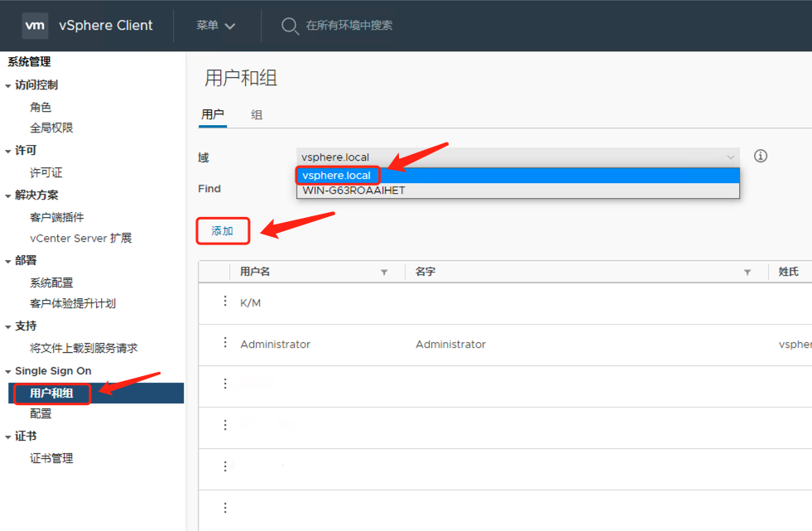Collapse the 部署 section
Screen dimensions: 812x531
[7, 262]
